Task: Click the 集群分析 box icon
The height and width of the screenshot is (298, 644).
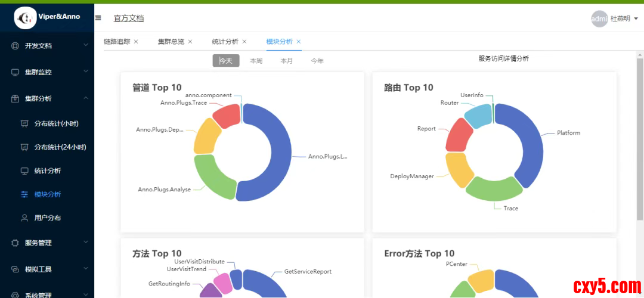Action: (16, 99)
